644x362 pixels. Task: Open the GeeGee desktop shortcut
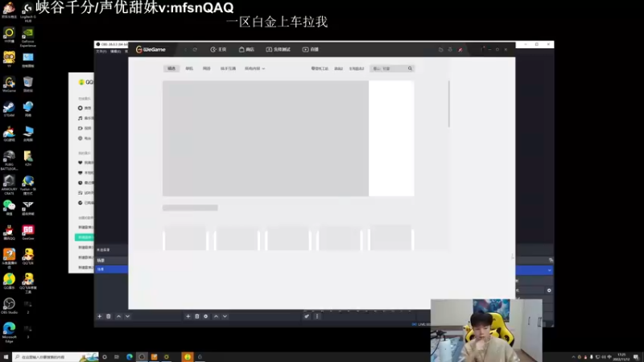tap(28, 232)
